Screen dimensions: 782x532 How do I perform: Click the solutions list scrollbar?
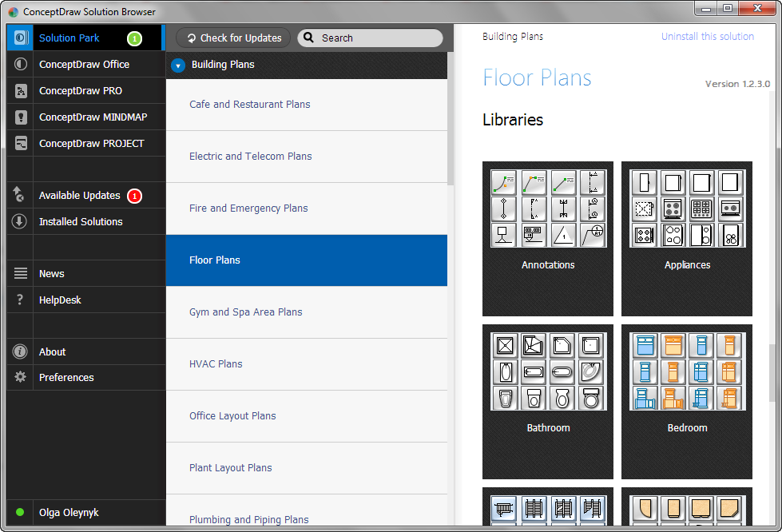coord(451,119)
